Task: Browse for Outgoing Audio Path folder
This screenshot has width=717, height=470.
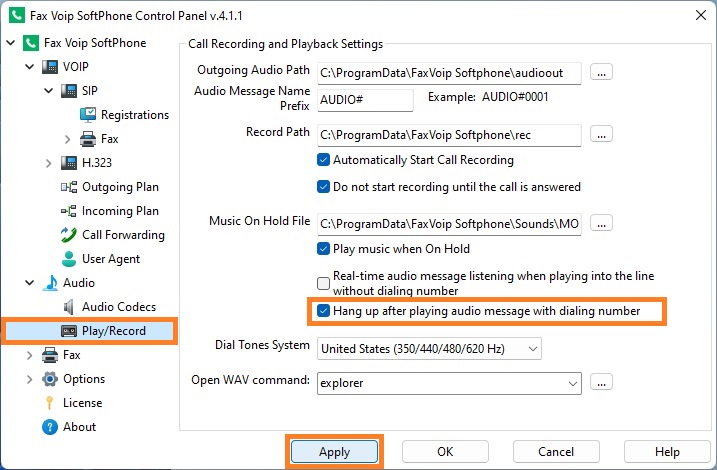Action: click(601, 72)
